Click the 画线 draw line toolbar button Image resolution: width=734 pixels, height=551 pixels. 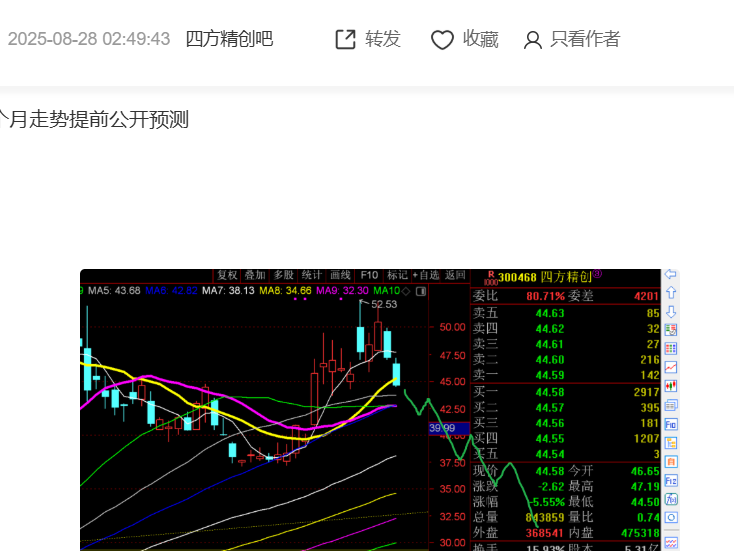coord(340,275)
